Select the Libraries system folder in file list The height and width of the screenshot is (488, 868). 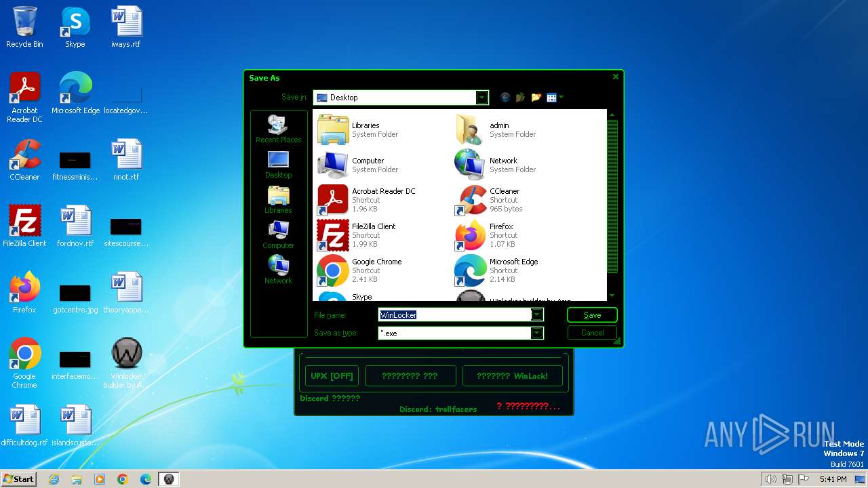coord(358,129)
